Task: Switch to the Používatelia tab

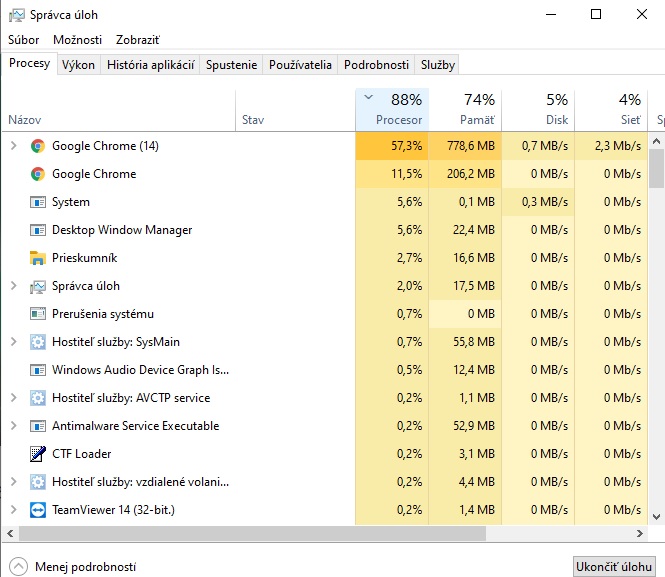Action: [x=300, y=65]
